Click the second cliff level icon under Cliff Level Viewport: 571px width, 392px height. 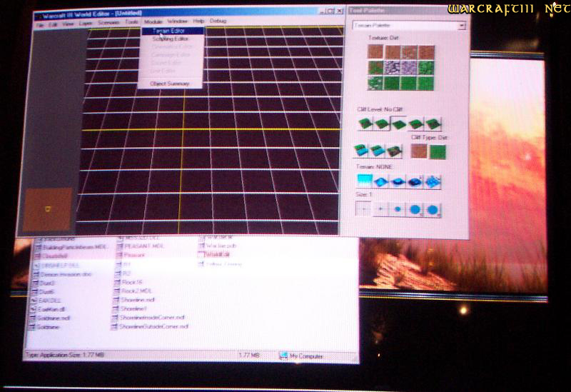382,124
